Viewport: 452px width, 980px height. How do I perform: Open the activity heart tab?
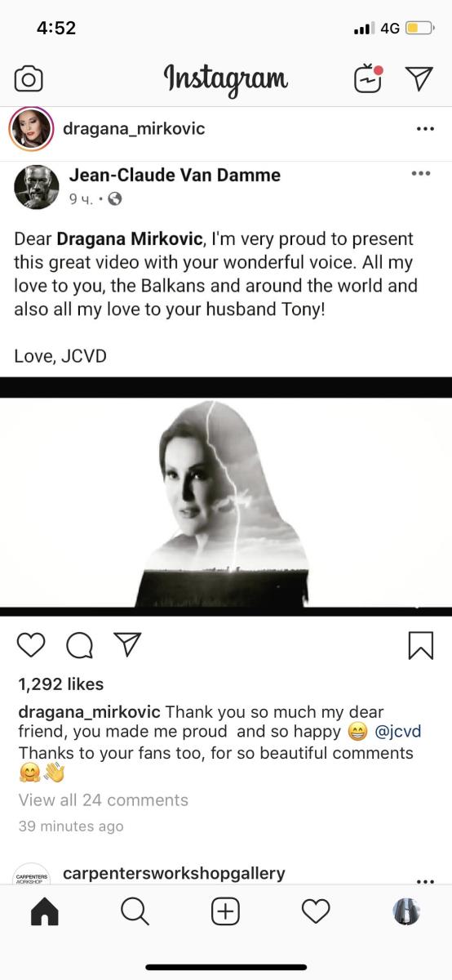click(316, 912)
